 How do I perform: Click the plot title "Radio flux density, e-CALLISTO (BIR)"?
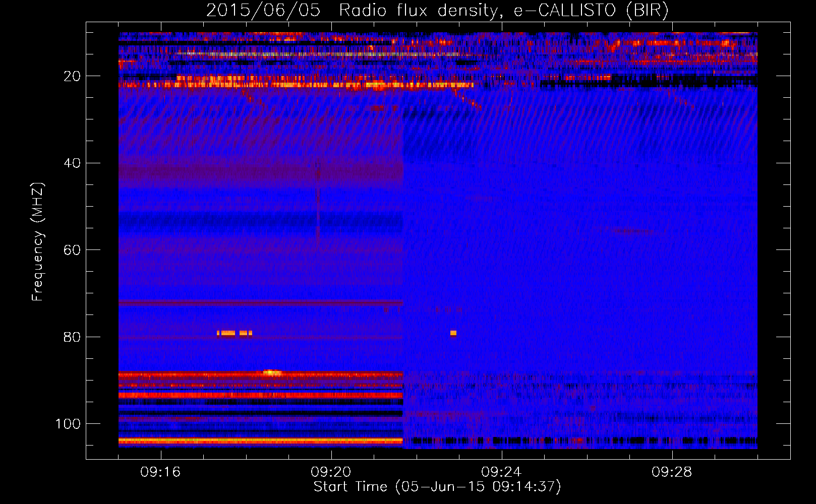503,10
